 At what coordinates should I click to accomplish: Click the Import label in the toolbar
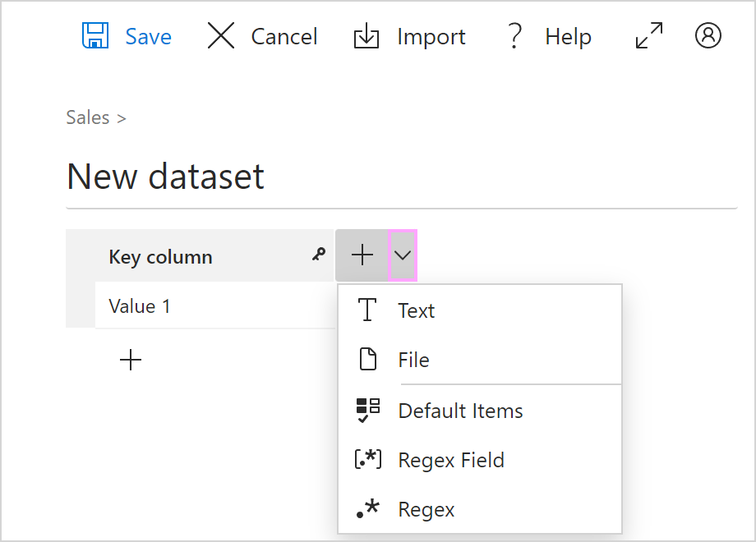431,37
